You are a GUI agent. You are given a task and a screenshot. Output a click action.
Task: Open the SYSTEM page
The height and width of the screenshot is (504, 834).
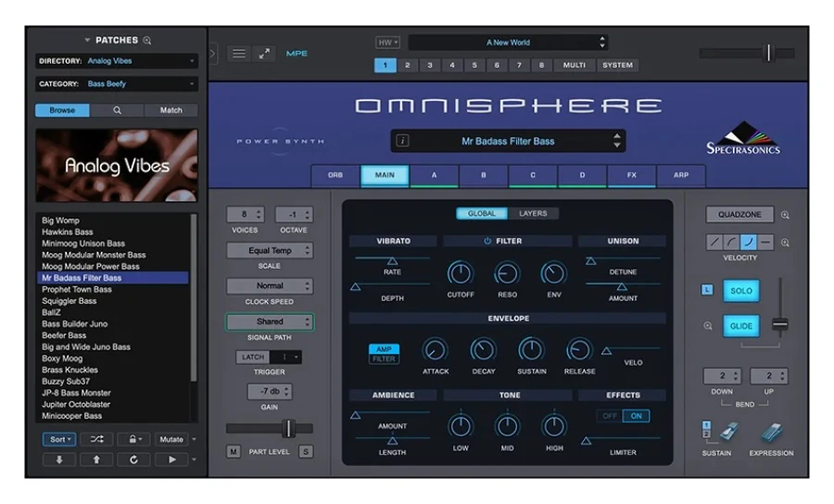617,65
